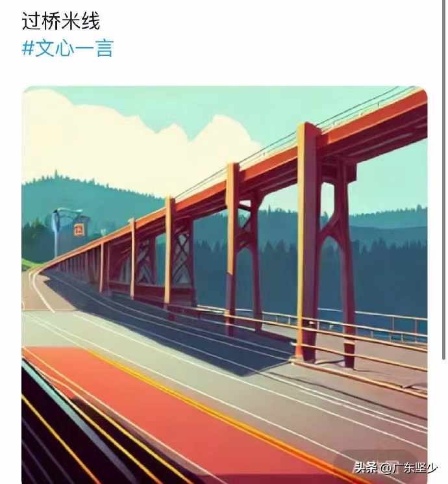
Task: Open the bridge illustration image
Action: [224, 285]
